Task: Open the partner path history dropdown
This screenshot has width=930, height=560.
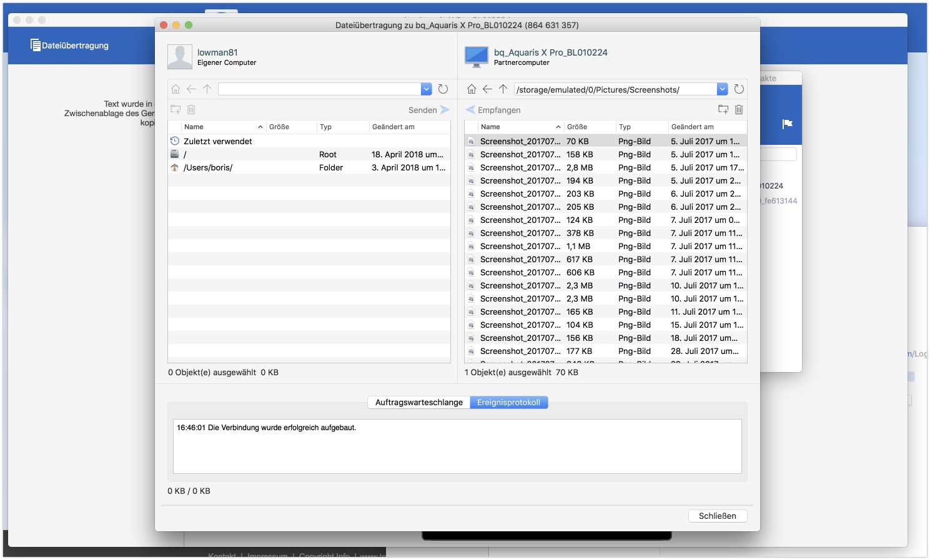Action: (723, 89)
